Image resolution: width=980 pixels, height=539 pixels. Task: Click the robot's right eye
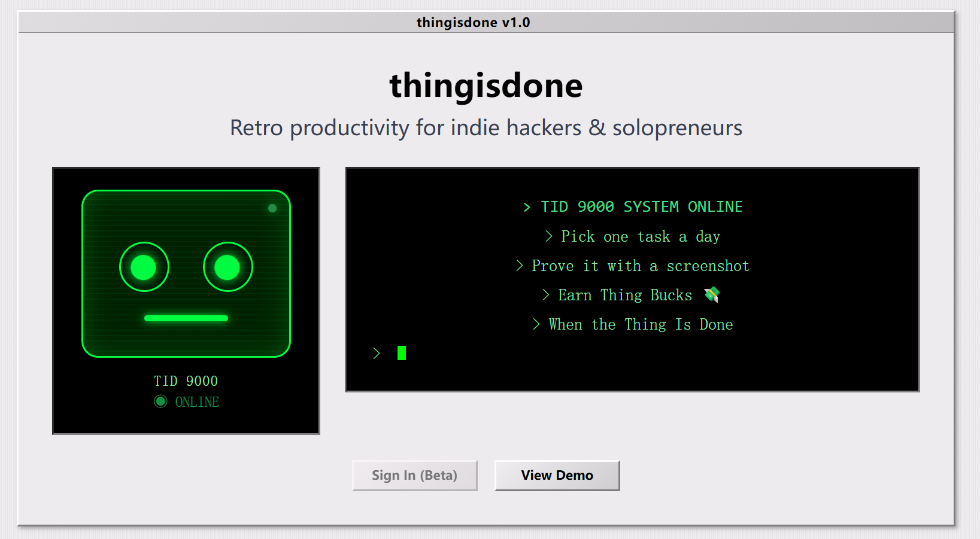coord(227,267)
